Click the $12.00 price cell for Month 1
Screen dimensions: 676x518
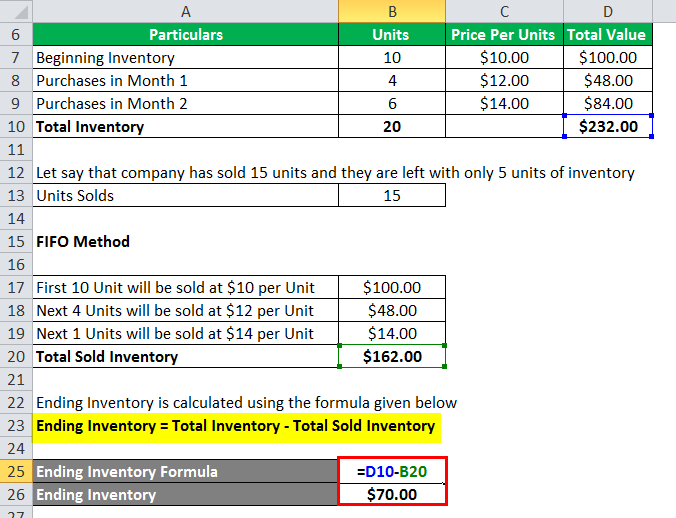(503, 81)
